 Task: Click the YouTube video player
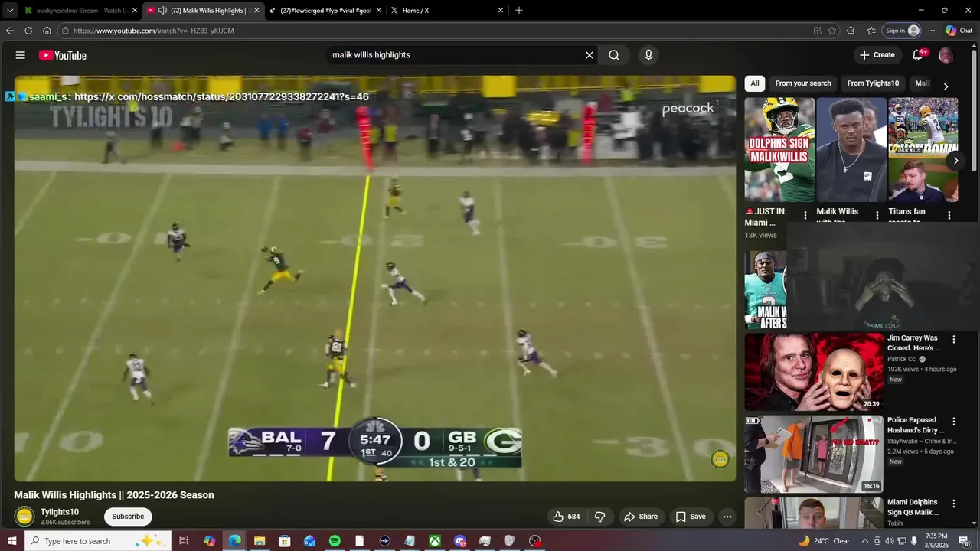(375, 279)
